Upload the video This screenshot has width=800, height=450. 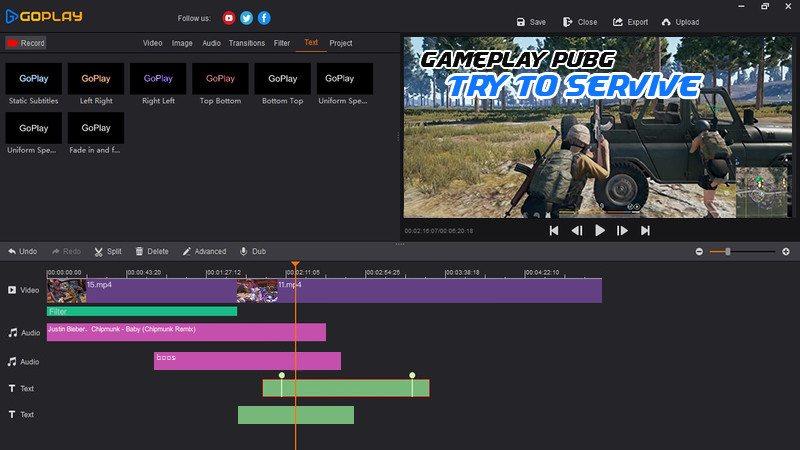point(680,22)
